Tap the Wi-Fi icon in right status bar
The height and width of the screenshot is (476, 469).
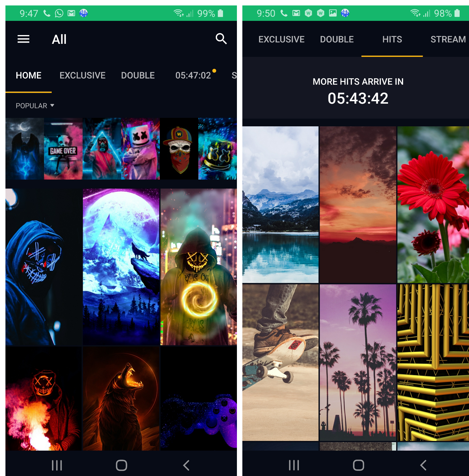(x=415, y=13)
